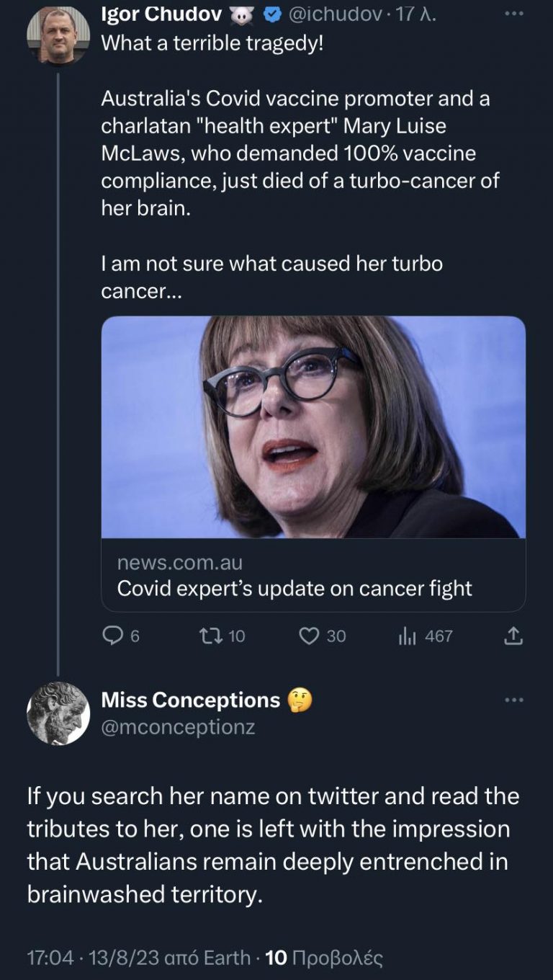Click the blue verified badge
Screen dimensions: 553x980
(x=274, y=14)
